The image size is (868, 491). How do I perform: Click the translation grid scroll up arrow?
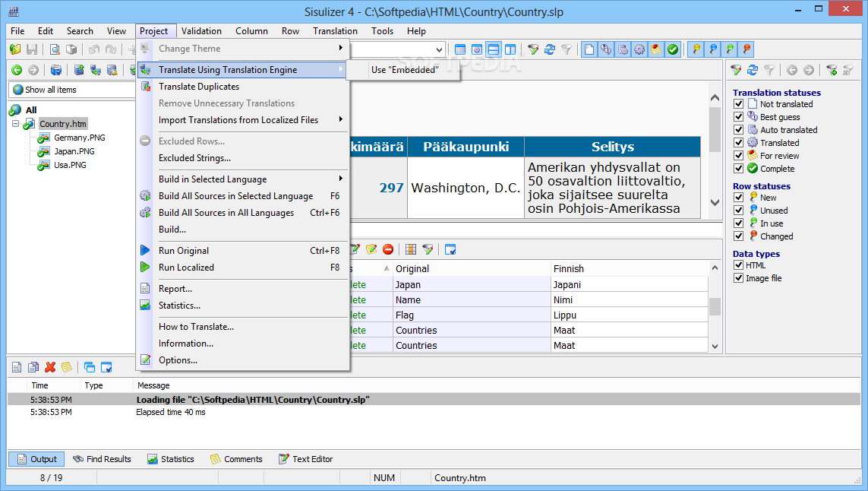[x=715, y=268]
